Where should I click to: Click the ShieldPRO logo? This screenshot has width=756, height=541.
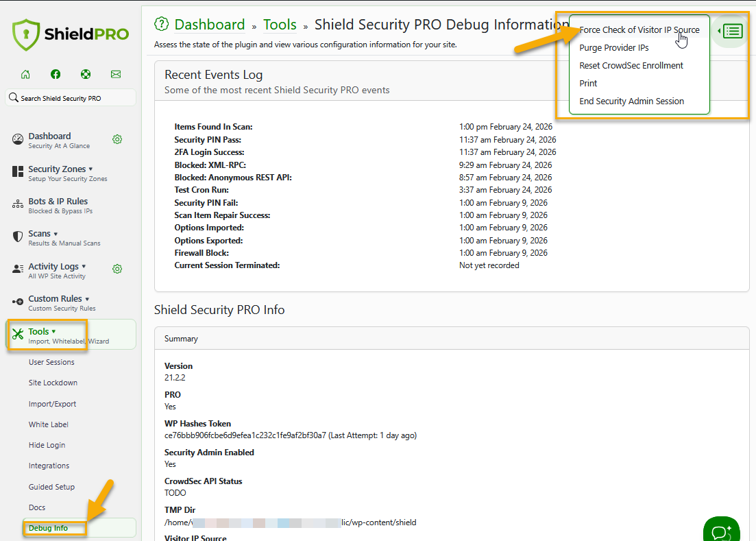pyautogui.click(x=71, y=34)
